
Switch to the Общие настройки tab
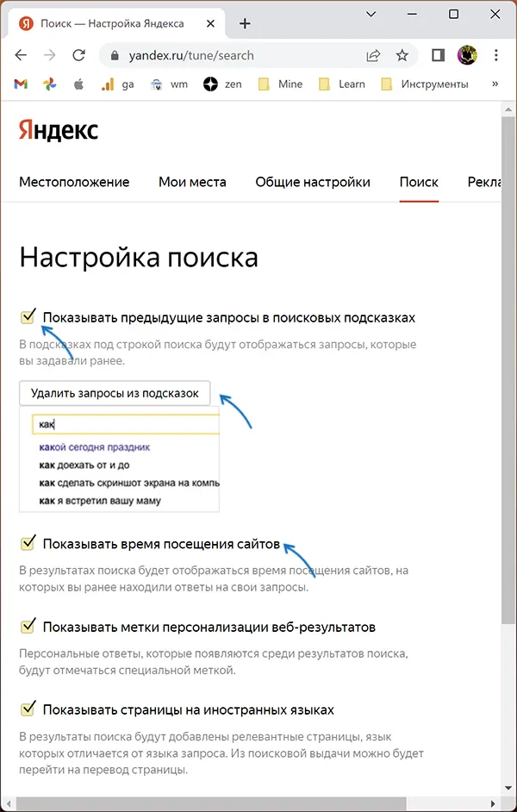(x=313, y=182)
